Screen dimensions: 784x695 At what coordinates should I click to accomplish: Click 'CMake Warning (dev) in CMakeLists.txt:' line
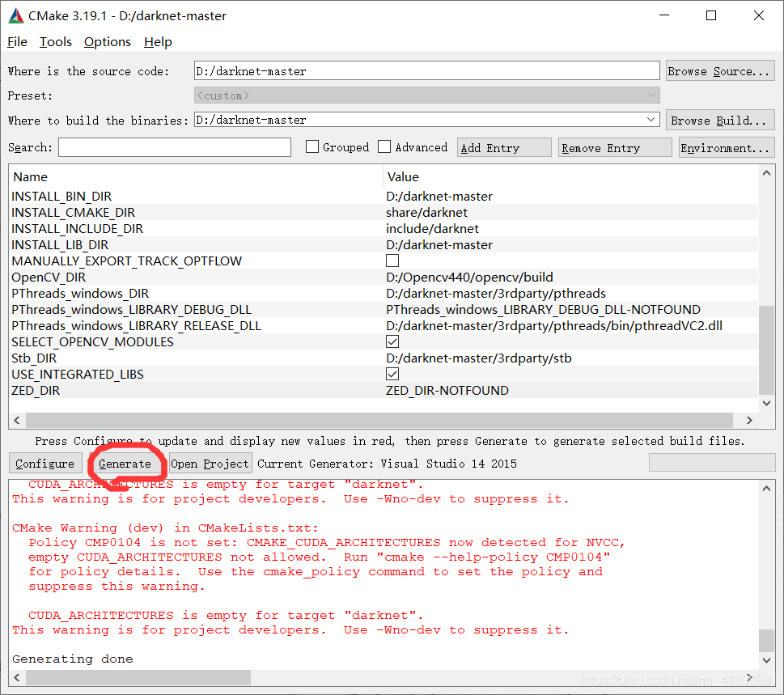tap(165, 528)
